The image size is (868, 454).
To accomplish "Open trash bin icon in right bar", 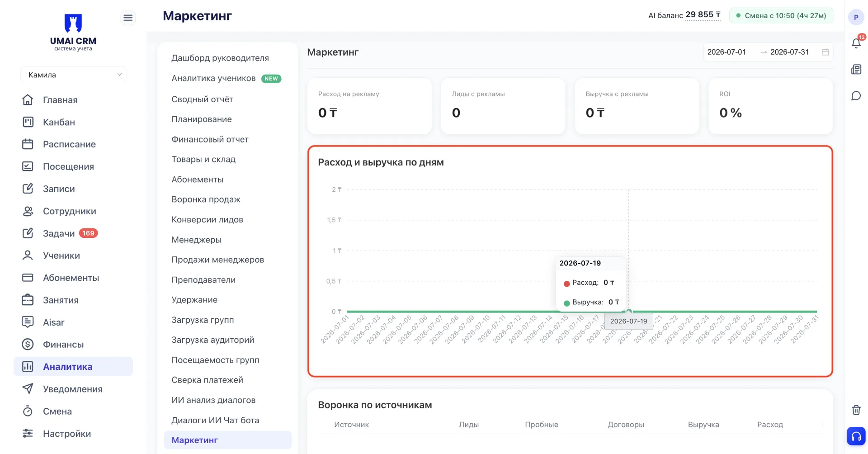I will (856, 410).
